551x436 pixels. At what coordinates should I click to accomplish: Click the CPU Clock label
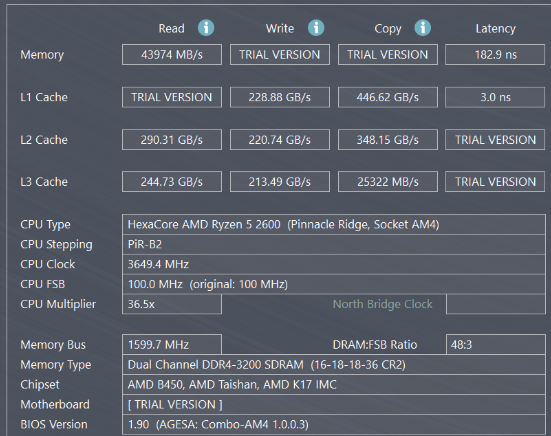tap(47, 264)
